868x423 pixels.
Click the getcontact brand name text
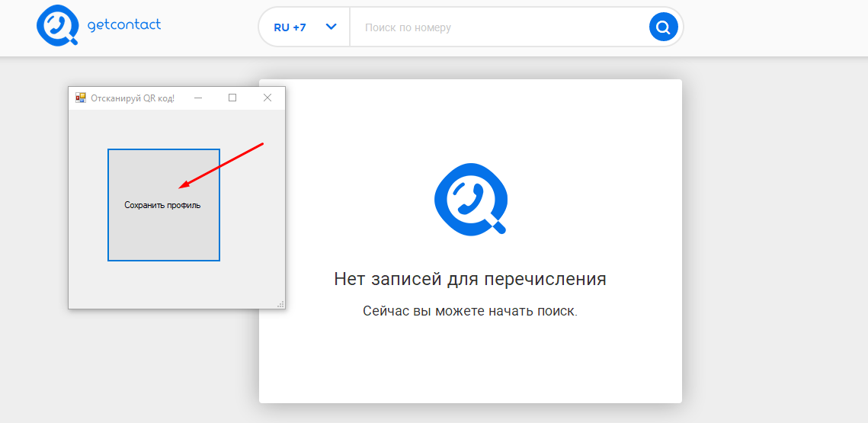pos(124,25)
